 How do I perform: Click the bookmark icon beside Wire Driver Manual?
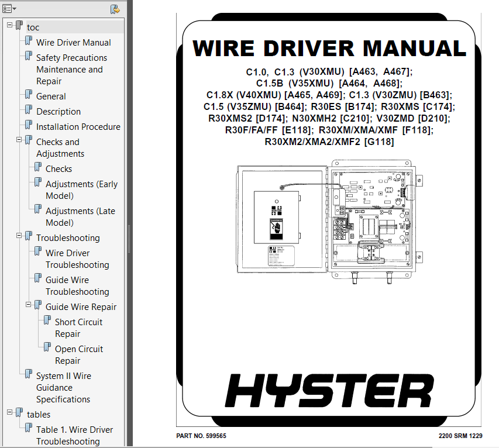click(29, 41)
